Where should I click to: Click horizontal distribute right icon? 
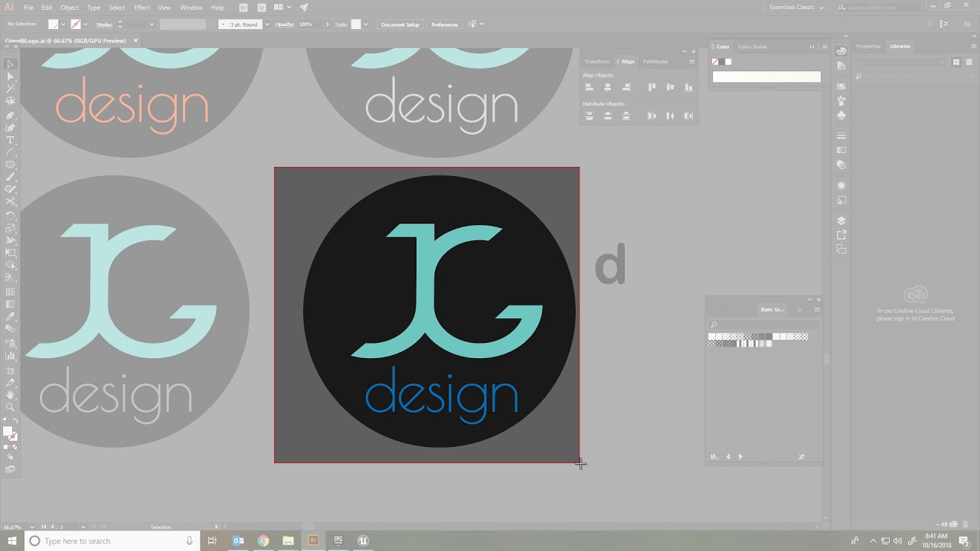coord(689,116)
